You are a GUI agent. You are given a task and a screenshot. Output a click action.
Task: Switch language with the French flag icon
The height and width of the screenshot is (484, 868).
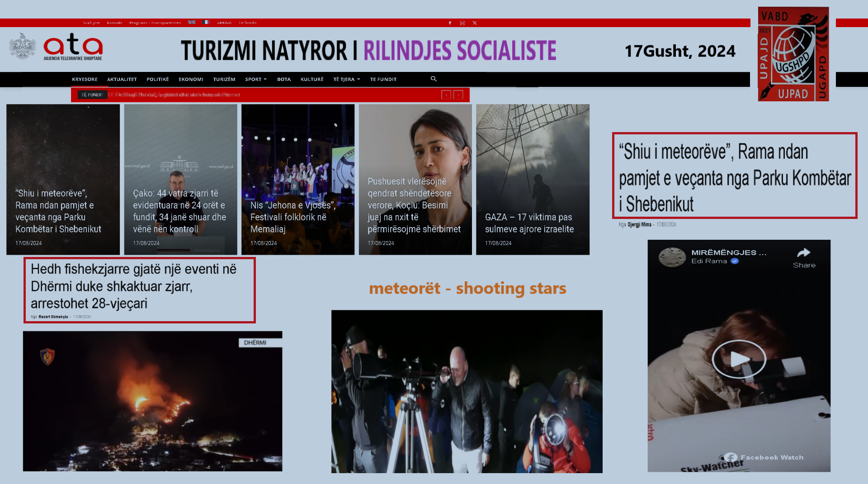tap(206, 22)
